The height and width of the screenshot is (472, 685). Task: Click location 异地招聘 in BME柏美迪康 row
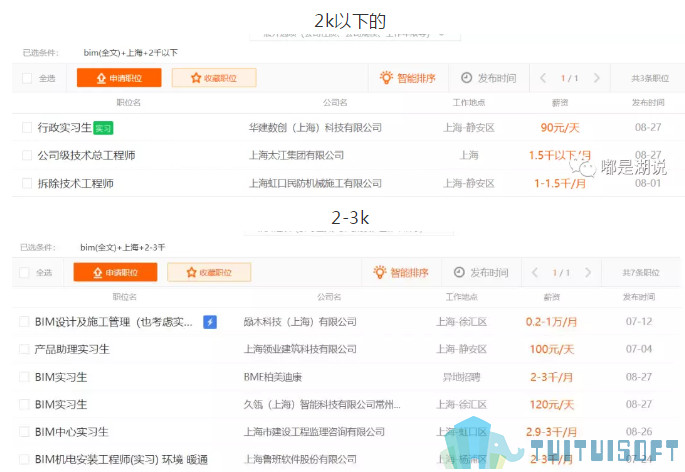click(x=461, y=377)
